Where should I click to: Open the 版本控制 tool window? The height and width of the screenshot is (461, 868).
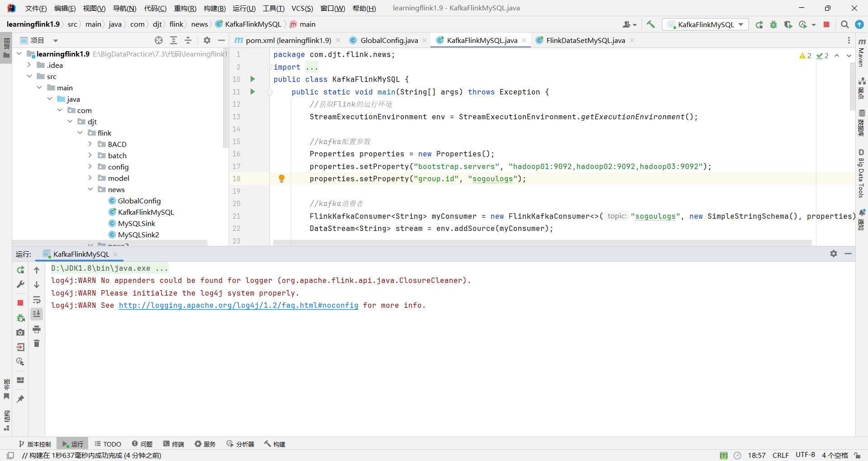35,444
